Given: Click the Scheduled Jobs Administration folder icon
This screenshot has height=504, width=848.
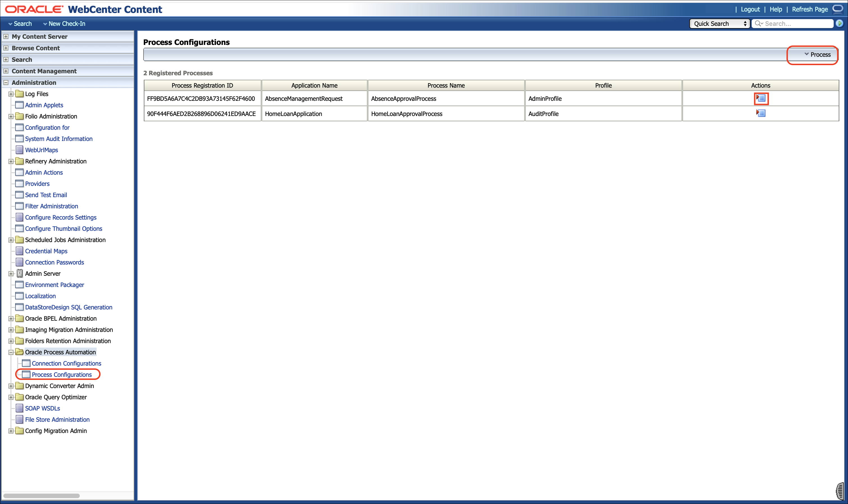Looking at the screenshot, I should coord(20,240).
